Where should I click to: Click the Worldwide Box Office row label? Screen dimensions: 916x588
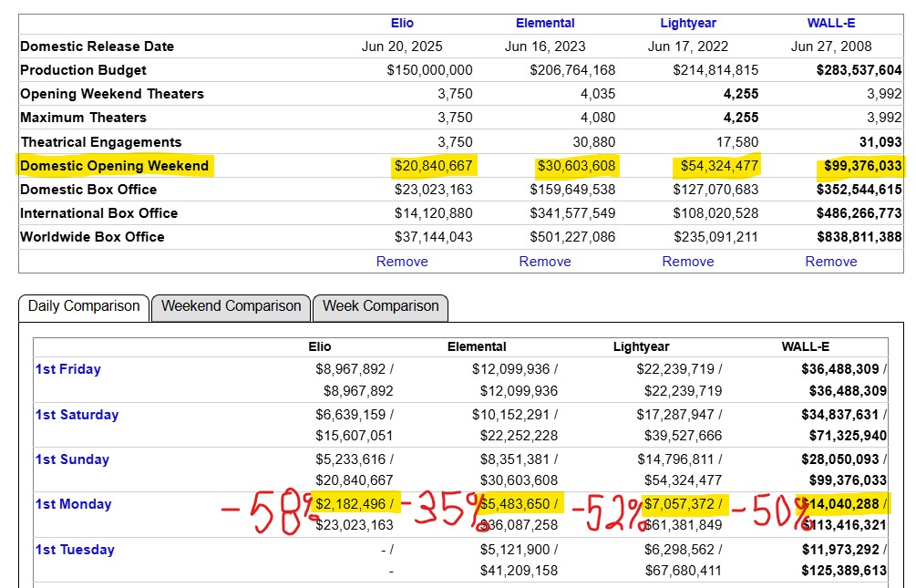pos(92,237)
